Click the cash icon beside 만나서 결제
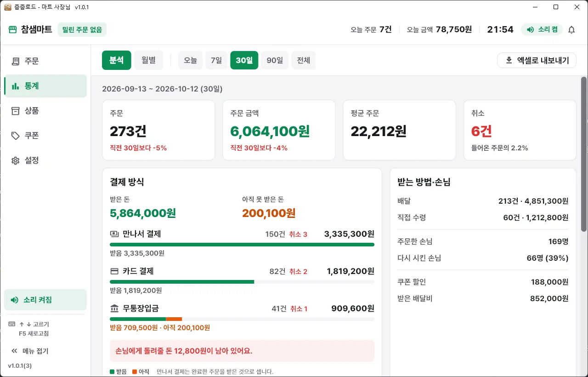Image resolution: width=588 pixels, height=377 pixels. coord(114,234)
